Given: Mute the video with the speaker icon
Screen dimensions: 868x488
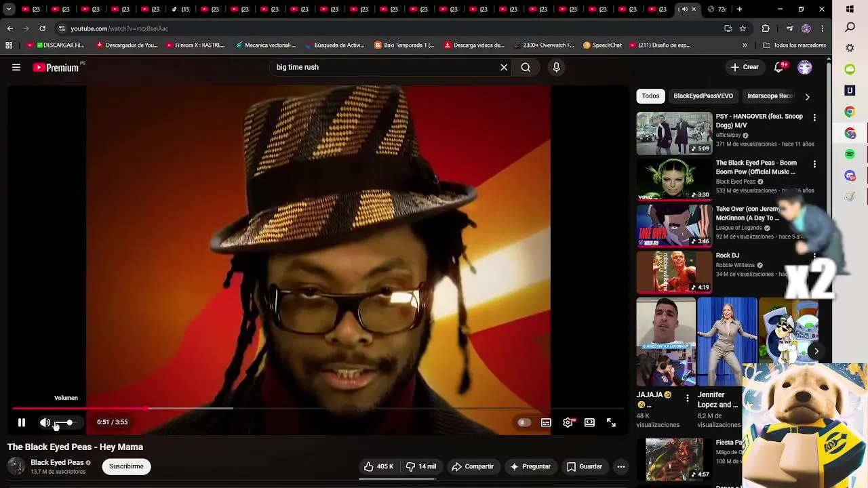Looking at the screenshot, I should (x=45, y=422).
